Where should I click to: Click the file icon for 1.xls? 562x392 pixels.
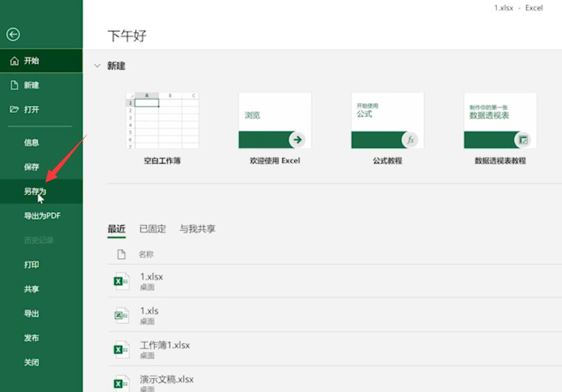pyautogui.click(x=121, y=315)
